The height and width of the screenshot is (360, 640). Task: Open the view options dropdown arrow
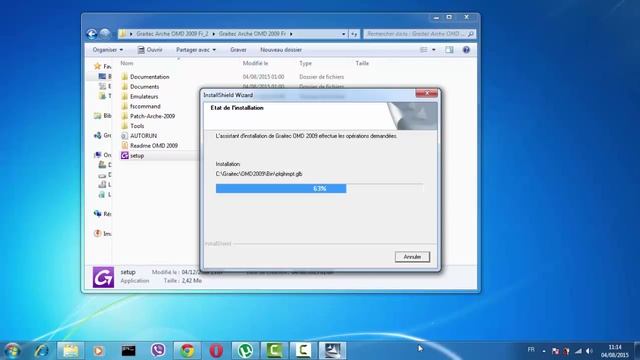point(433,50)
